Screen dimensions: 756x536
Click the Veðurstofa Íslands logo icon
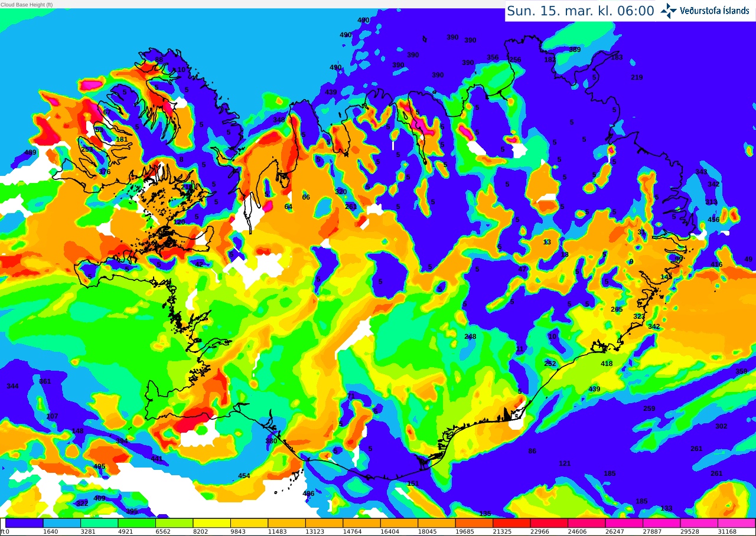pyautogui.click(x=669, y=11)
